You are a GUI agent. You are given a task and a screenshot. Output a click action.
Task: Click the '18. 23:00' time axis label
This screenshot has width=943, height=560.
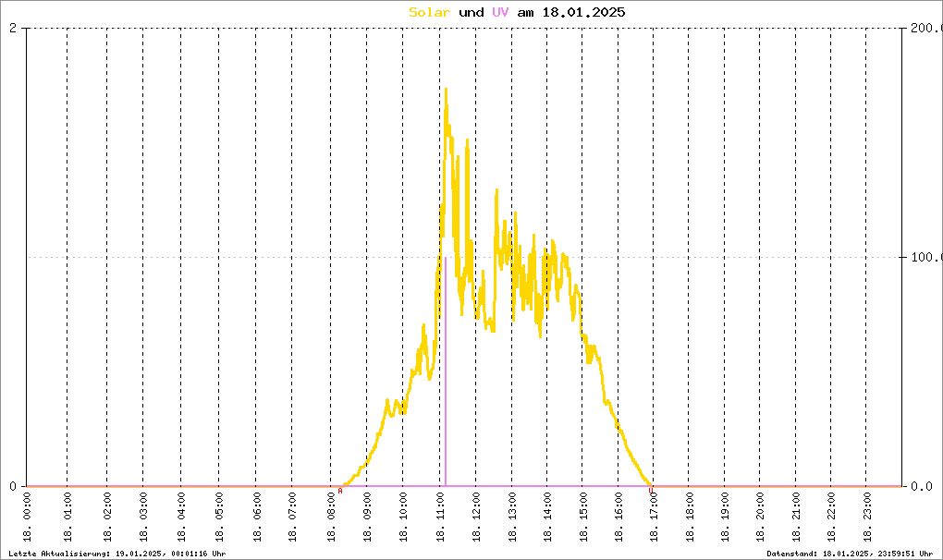point(866,517)
